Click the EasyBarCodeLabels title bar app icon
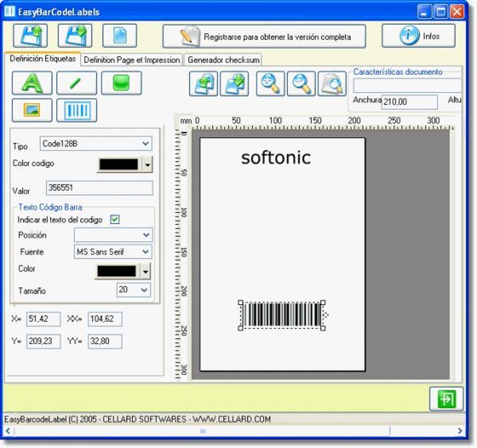477x448 pixels. tap(10, 12)
